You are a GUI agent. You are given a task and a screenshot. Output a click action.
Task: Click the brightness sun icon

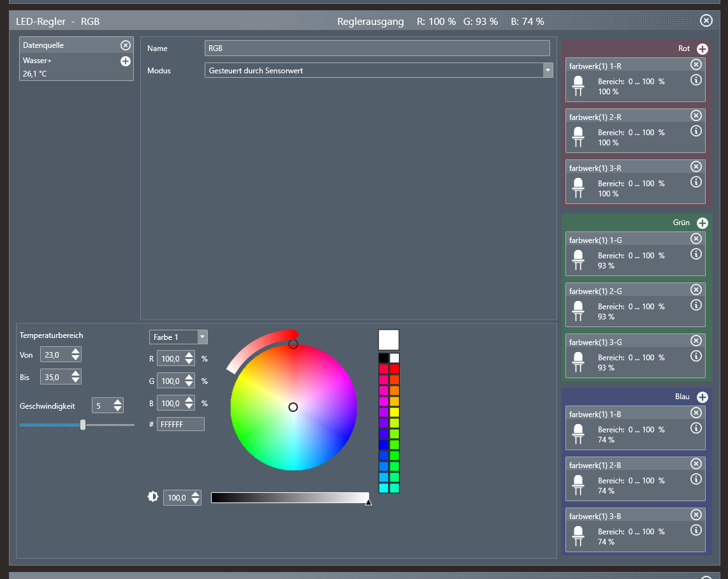pos(153,497)
